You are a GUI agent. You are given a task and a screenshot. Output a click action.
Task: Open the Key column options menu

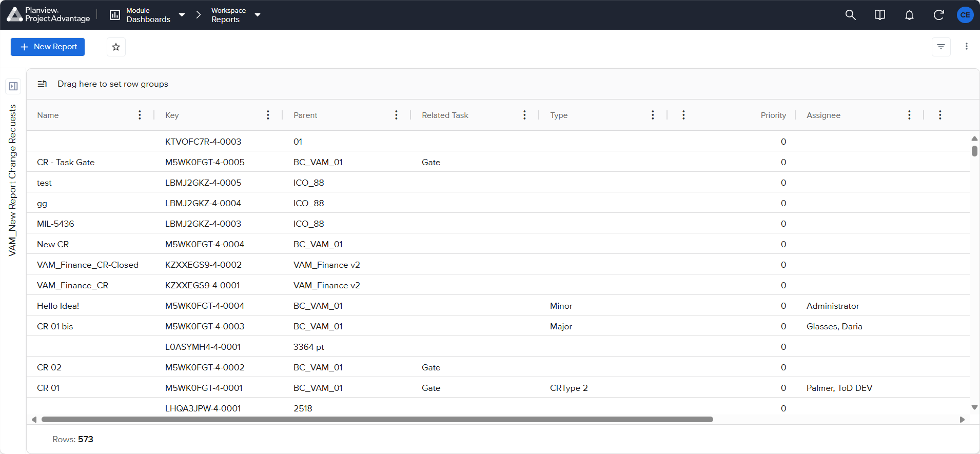[268, 115]
